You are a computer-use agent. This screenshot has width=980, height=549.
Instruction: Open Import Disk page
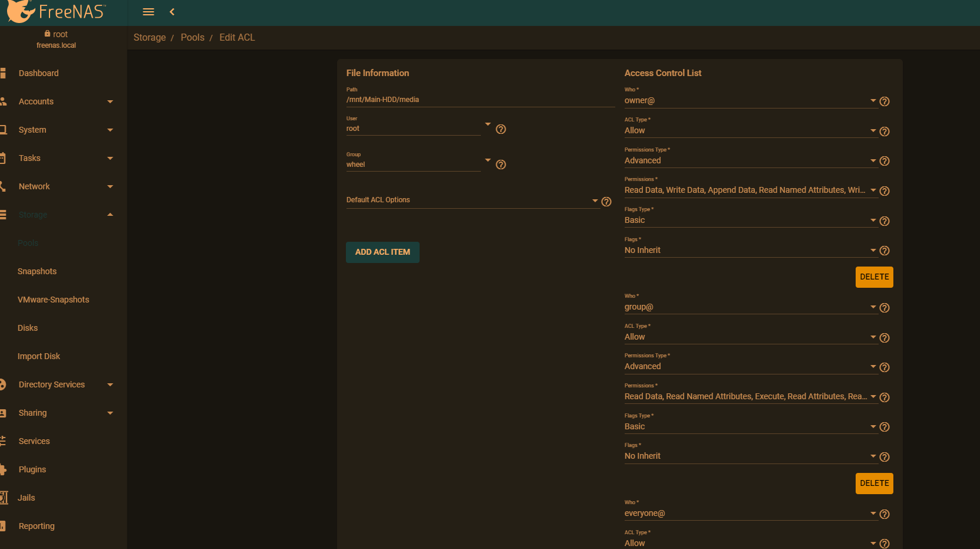[39, 356]
